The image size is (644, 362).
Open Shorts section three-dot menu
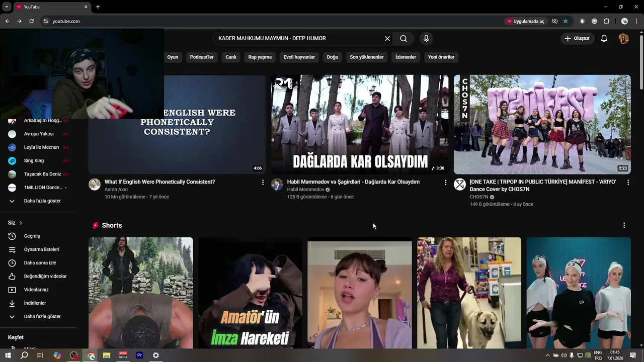point(624,226)
